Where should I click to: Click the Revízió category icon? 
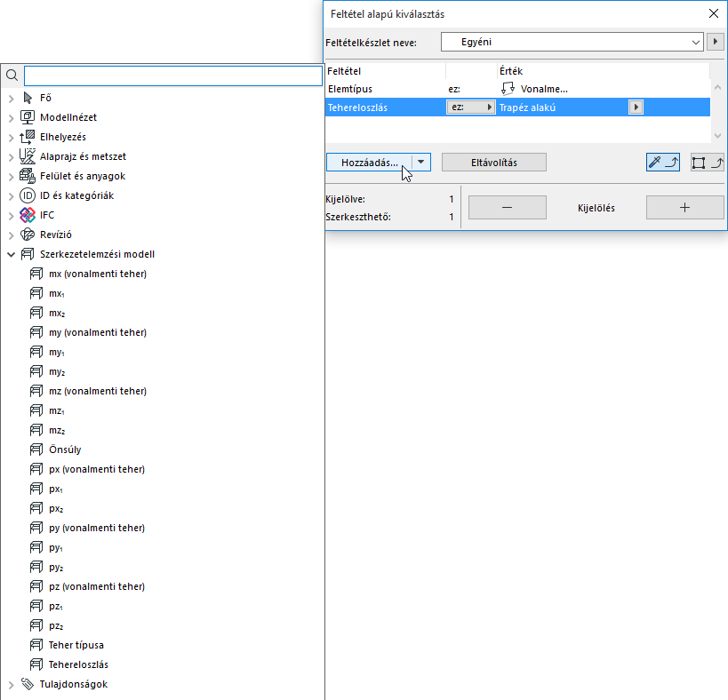pos(28,235)
